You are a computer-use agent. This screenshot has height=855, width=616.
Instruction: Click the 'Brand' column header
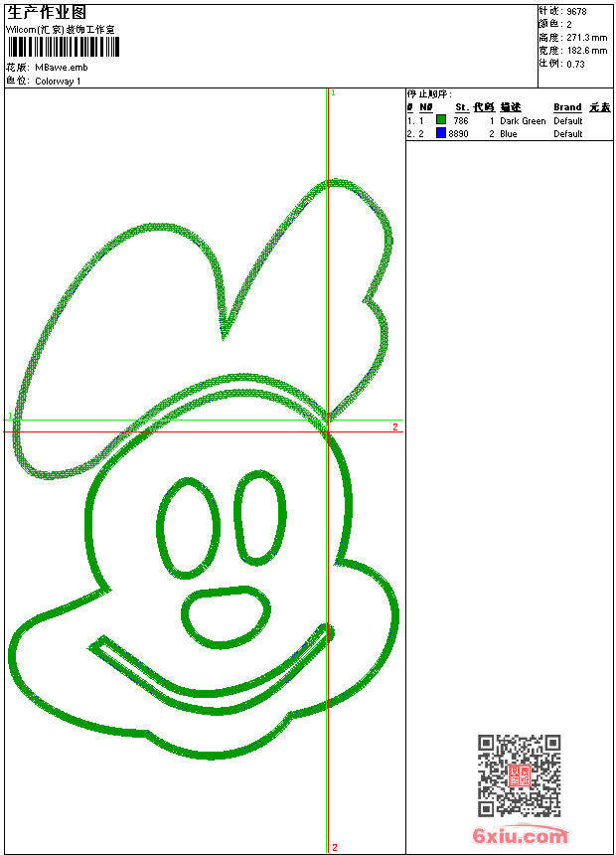click(567, 107)
